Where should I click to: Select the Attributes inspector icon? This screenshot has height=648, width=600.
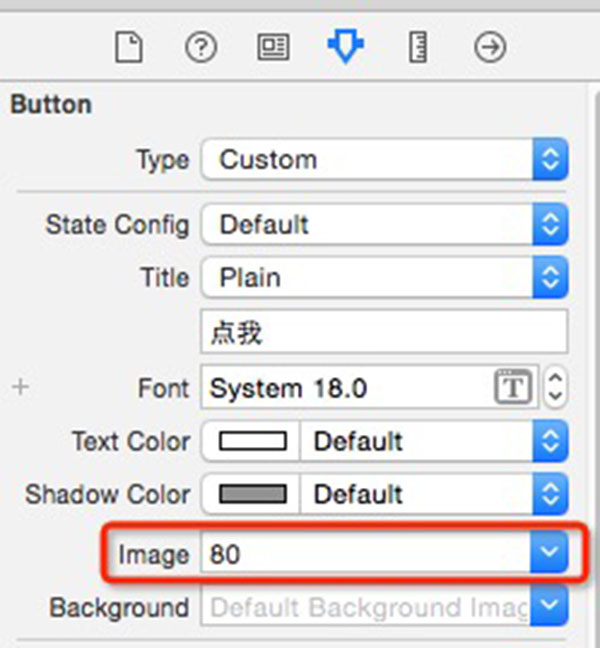[345, 47]
